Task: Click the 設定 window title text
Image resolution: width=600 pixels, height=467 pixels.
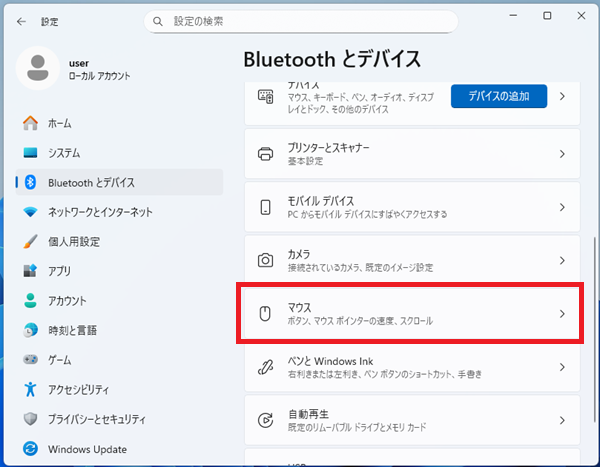Action: tap(50, 22)
